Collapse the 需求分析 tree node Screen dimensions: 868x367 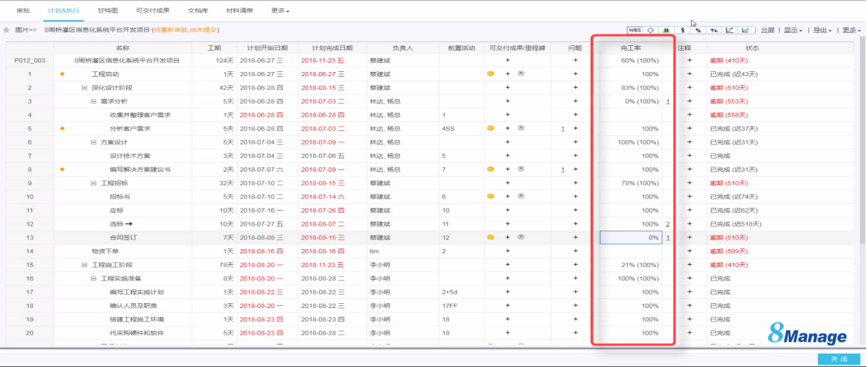(93, 102)
